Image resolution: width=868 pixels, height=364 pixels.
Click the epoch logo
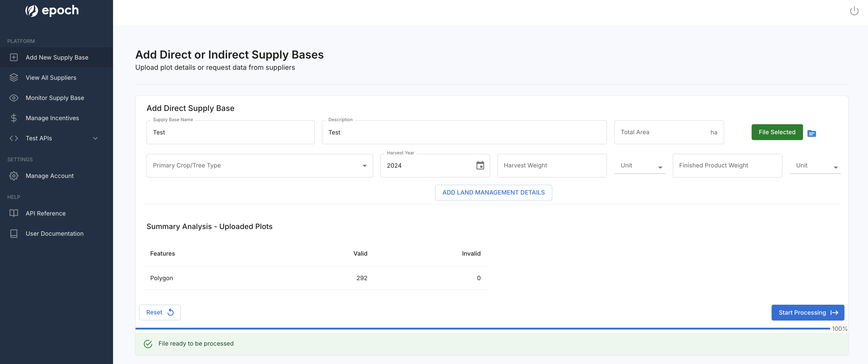coord(52,10)
